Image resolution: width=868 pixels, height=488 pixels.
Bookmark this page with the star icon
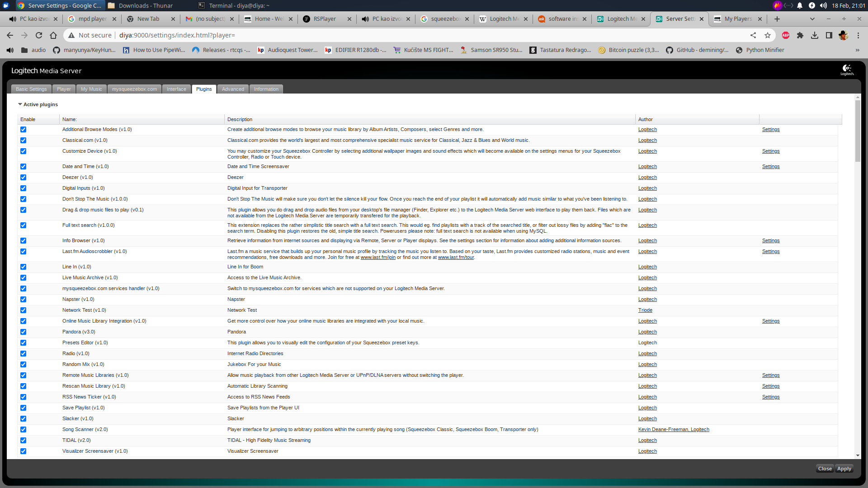click(x=768, y=35)
